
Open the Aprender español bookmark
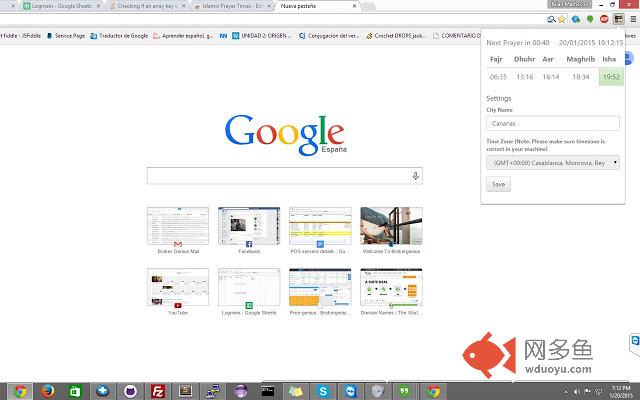click(183, 36)
